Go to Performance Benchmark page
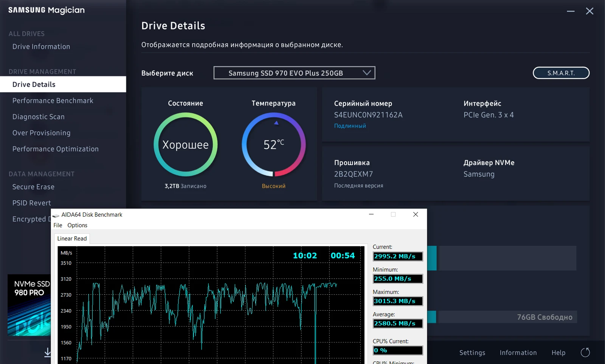 click(x=53, y=101)
